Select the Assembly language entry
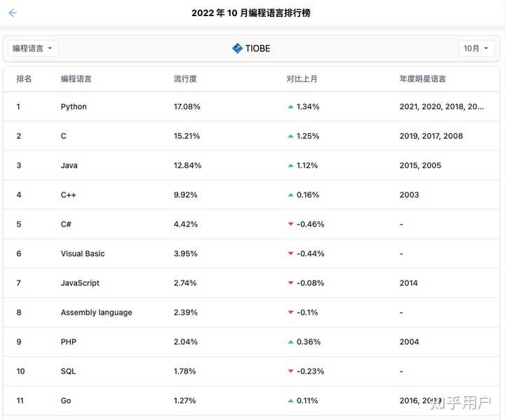505x420 pixels. [x=96, y=313]
